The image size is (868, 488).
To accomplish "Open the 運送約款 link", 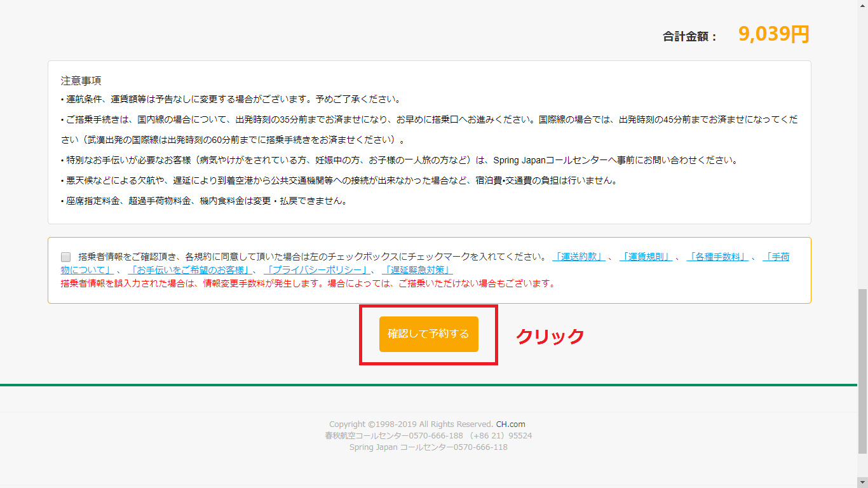I will coord(578,257).
